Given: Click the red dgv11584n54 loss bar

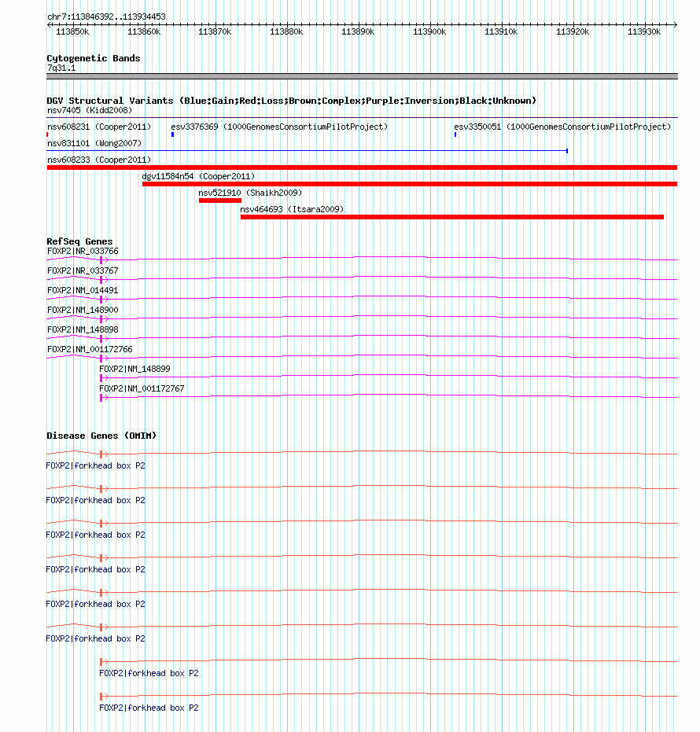Looking at the screenshot, I should 410,184.
